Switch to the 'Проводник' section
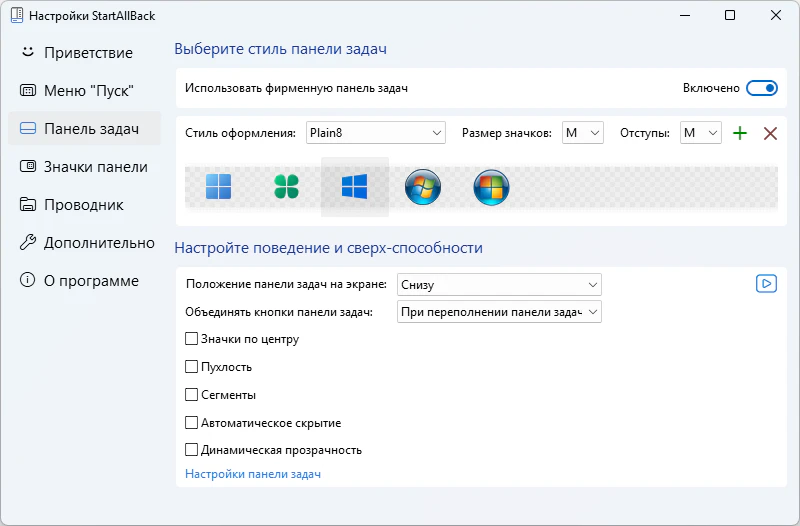The width and height of the screenshot is (800, 526). click(83, 205)
